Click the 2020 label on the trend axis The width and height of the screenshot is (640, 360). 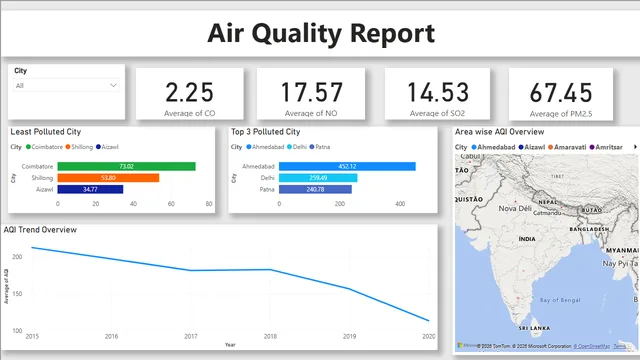(429, 336)
